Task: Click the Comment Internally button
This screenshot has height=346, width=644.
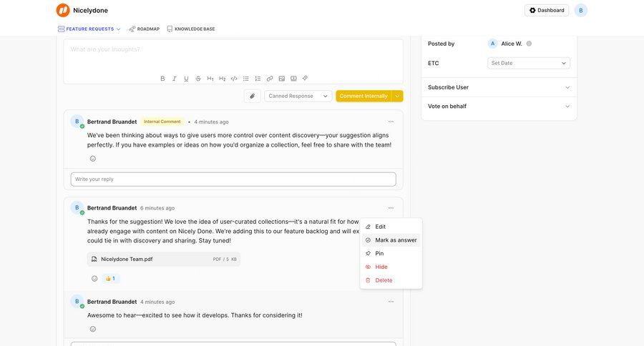Action: 364,96
